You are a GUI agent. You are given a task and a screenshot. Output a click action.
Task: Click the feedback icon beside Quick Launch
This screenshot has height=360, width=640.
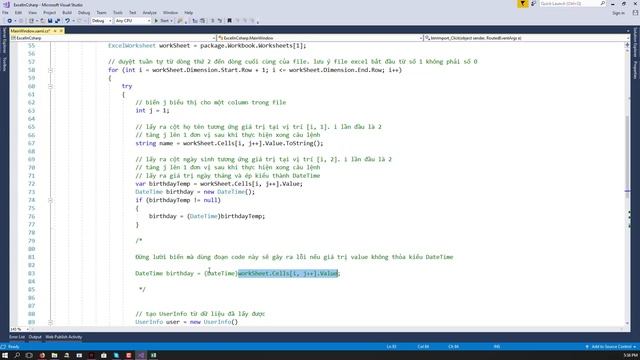(533, 4)
